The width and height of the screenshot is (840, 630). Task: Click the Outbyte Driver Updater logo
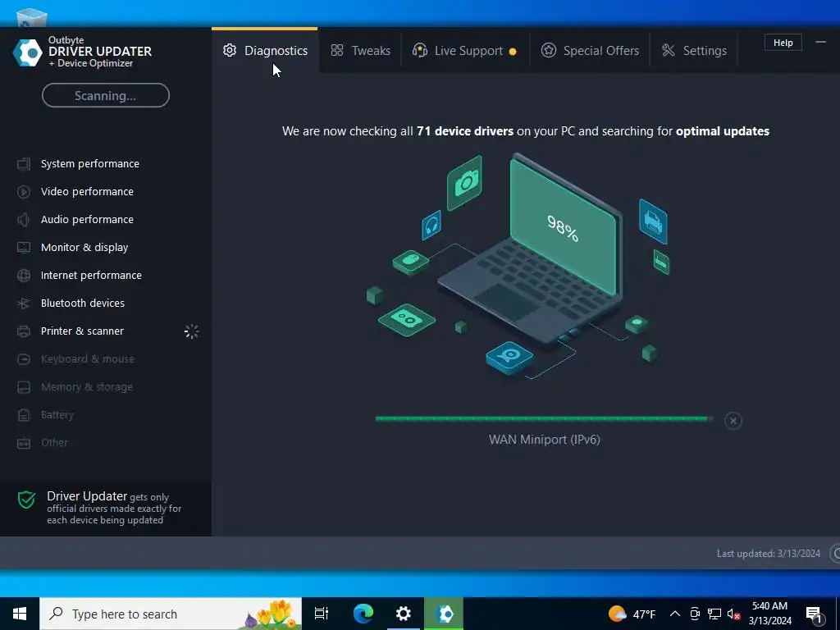[27, 52]
